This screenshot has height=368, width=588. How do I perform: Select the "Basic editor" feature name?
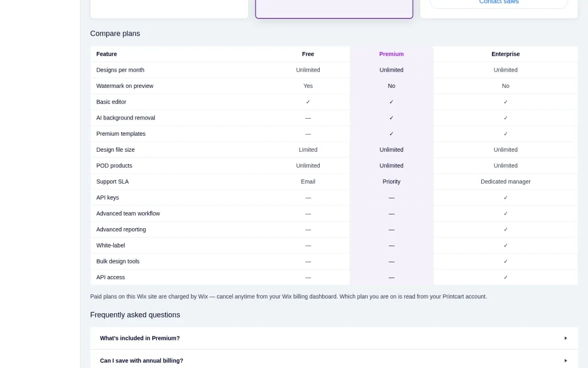click(x=111, y=102)
